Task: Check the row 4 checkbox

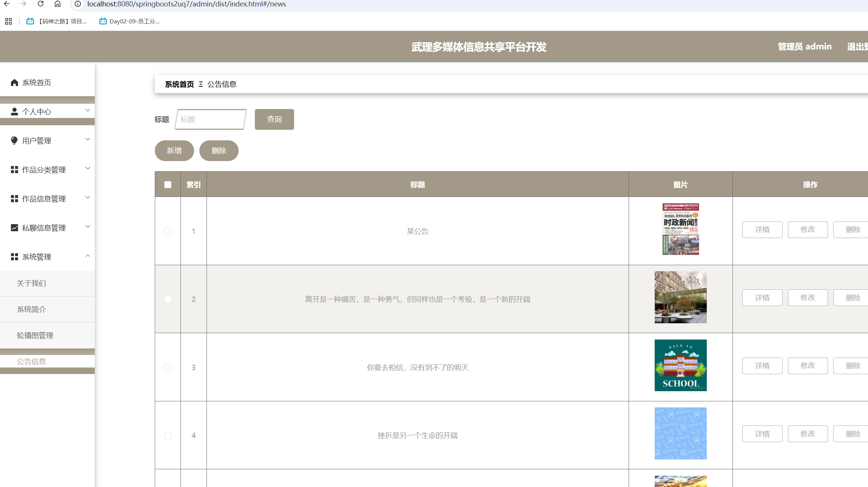Action: (x=168, y=435)
